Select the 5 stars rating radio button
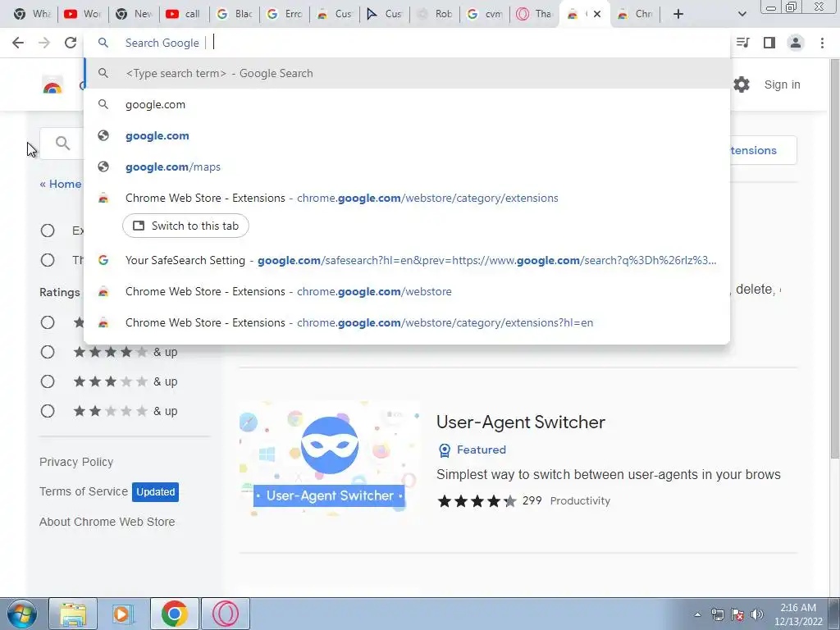 tap(48, 322)
